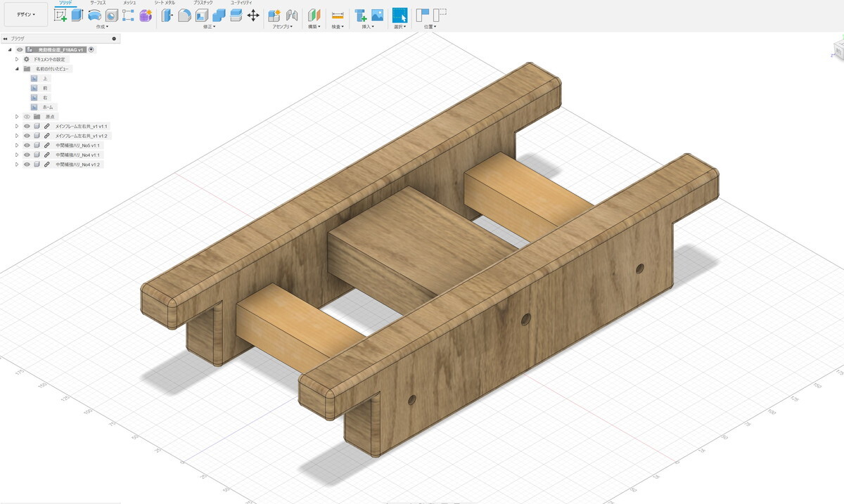The image size is (844, 504).
Task: Click the component cube icon of 中間補強ハリ_No4 v1:2
Action: point(37,164)
